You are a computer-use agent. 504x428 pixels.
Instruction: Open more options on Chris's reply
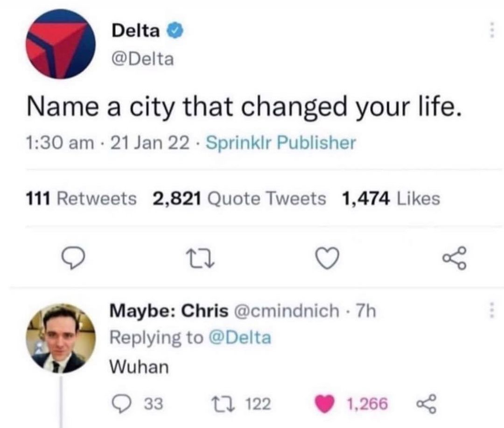pyautogui.click(x=490, y=309)
